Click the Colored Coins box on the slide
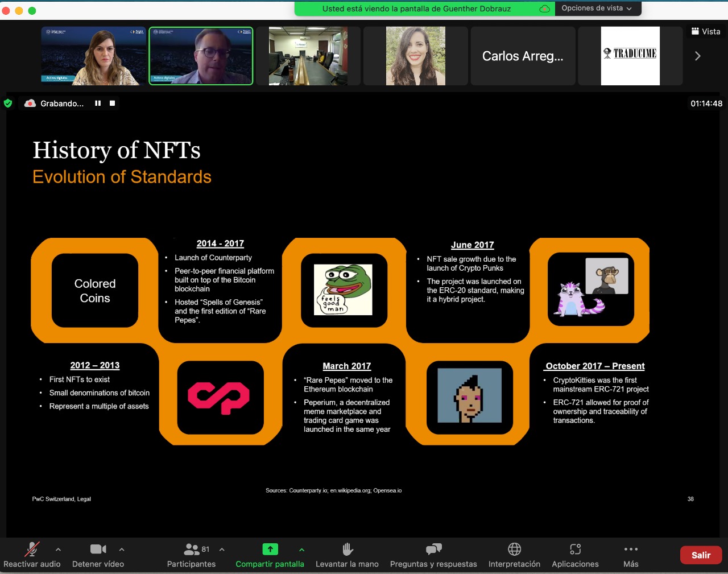 pos(95,291)
